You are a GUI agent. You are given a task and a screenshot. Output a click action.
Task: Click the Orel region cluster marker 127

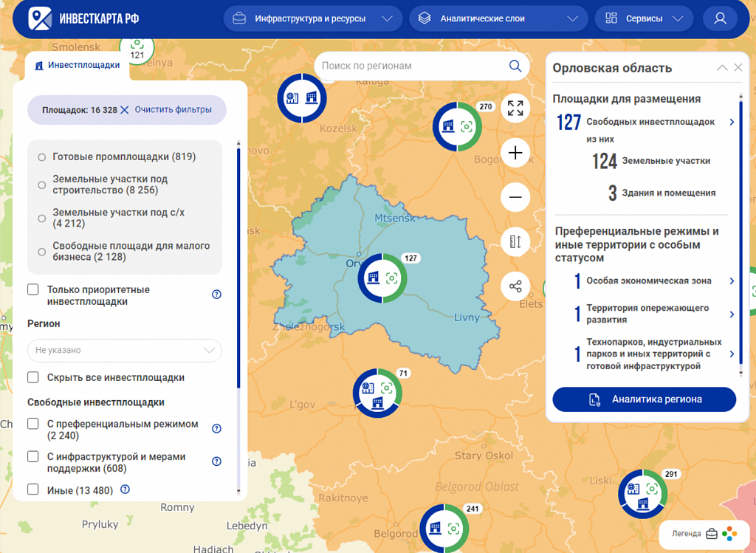[x=382, y=278]
